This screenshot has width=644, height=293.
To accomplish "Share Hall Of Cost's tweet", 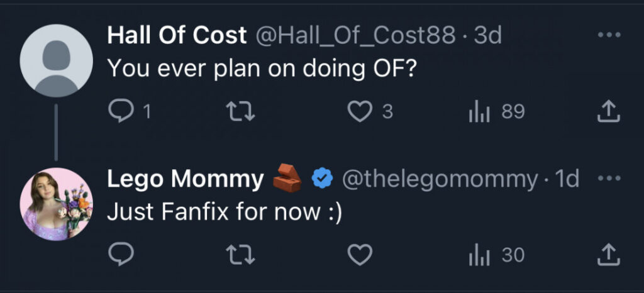I will tap(608, 112).
